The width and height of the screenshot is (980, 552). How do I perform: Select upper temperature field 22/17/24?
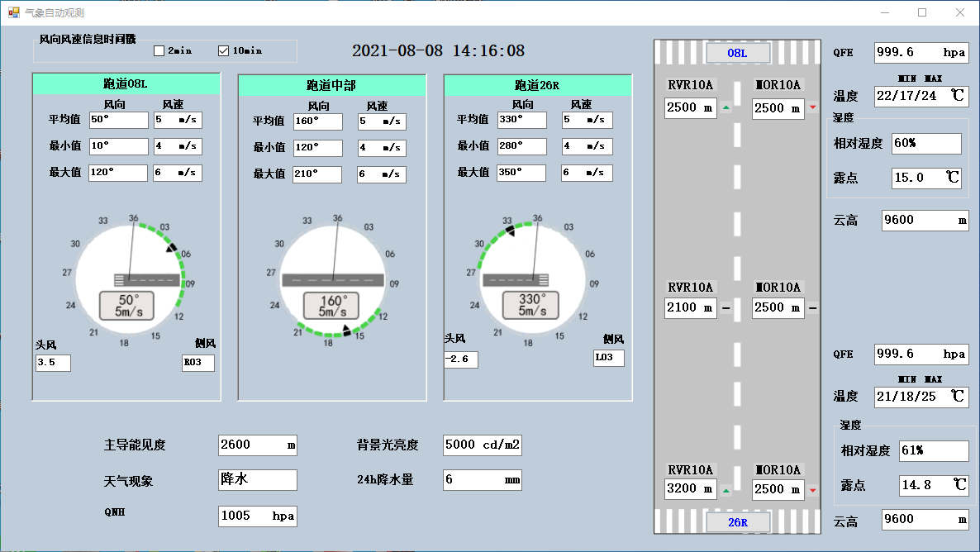[921, 97]
